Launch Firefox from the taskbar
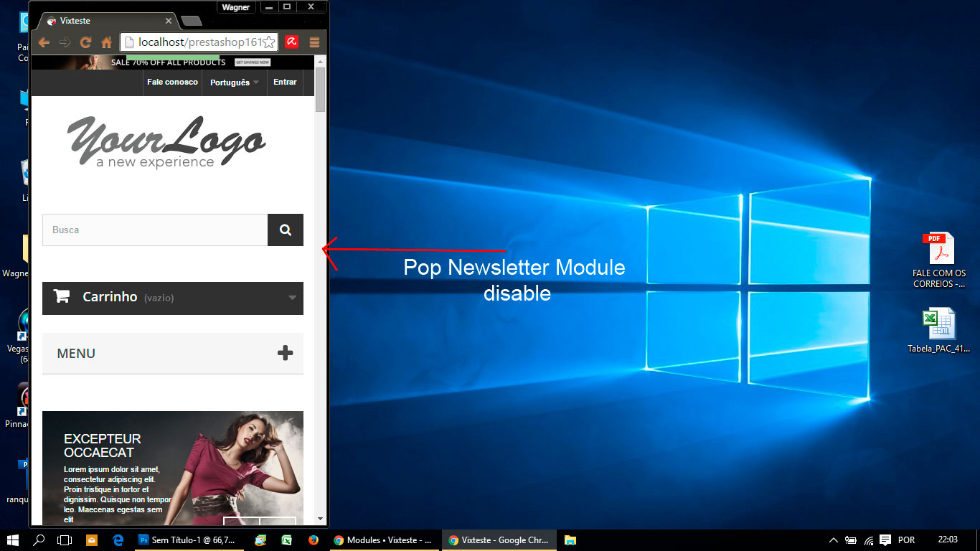The height and width of the screenshot is (551, 980). coord(314,540)
